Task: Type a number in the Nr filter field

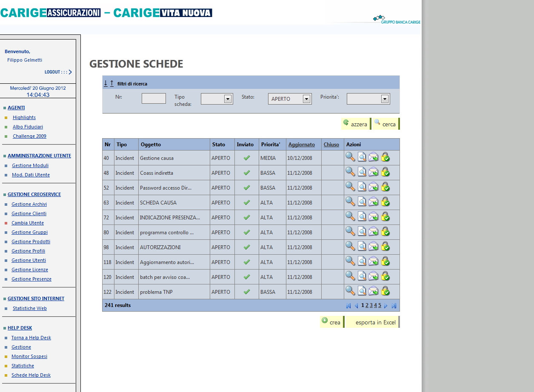Action: 153,98
